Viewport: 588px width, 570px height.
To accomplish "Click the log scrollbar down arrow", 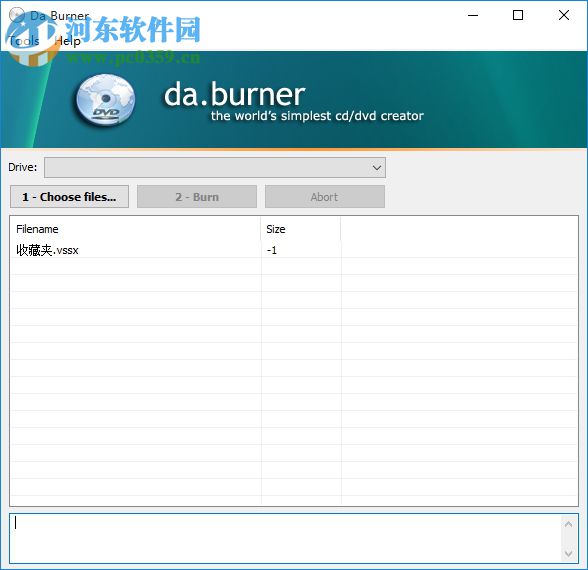I will pyautogui.click(x=568, y=554).
